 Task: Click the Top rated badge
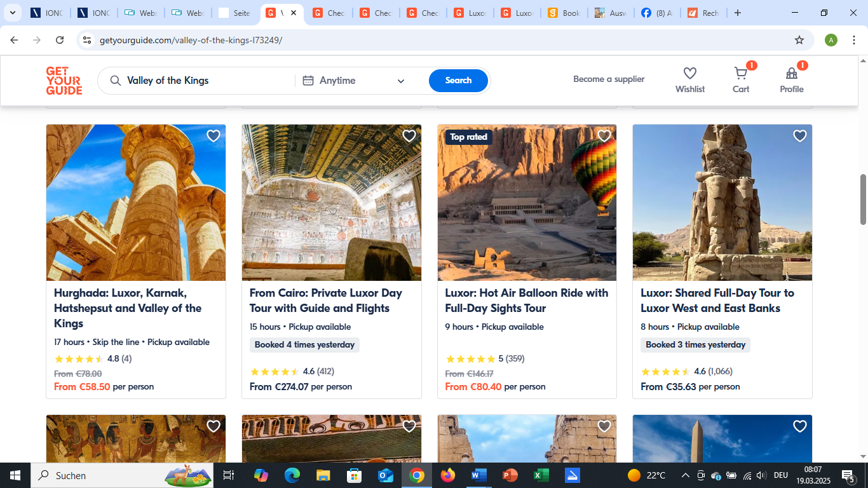[468, 137]
